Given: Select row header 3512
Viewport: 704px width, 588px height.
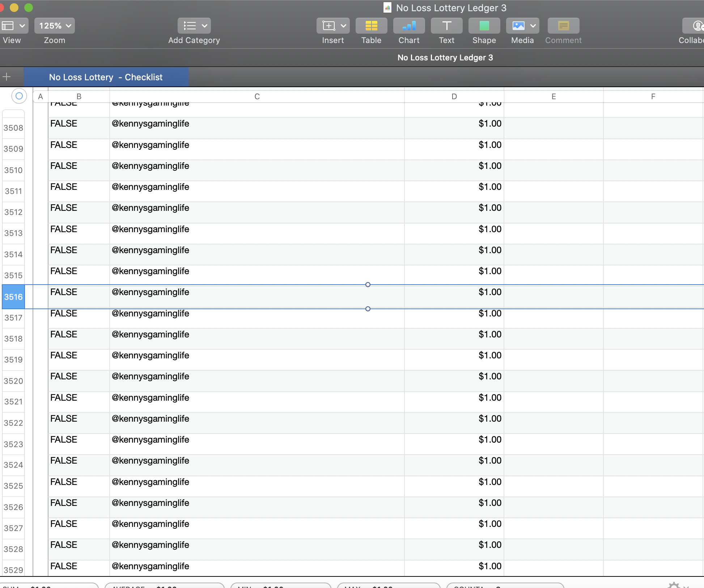Looking at the screenshot, I should (13, 212).
